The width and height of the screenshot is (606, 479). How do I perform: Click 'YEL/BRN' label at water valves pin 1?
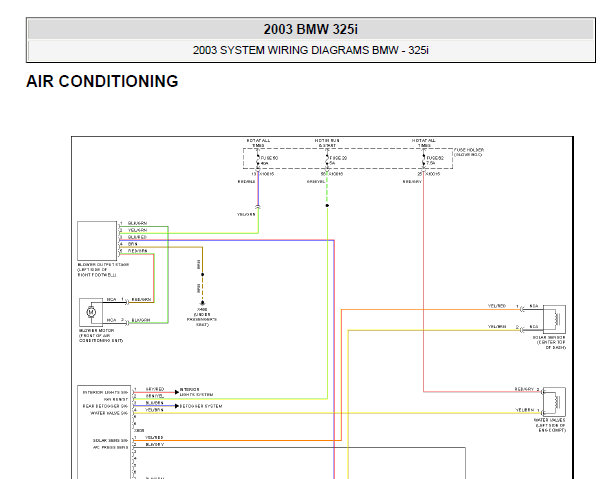point(525,410)
